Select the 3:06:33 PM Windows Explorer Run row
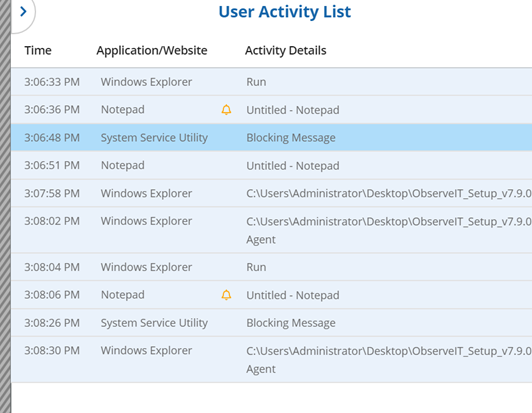The image size is (532, 413). [271, 82]
